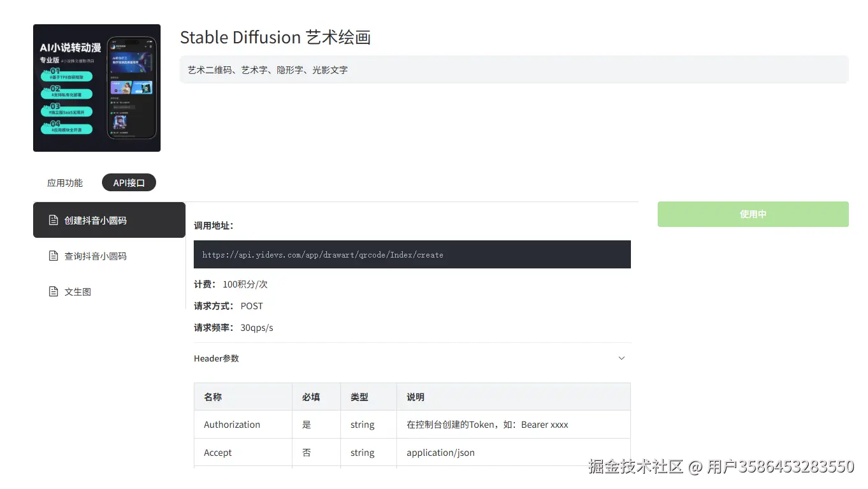Click the 100积分/次 billing value
868x489 pixels.
point(245,284)
